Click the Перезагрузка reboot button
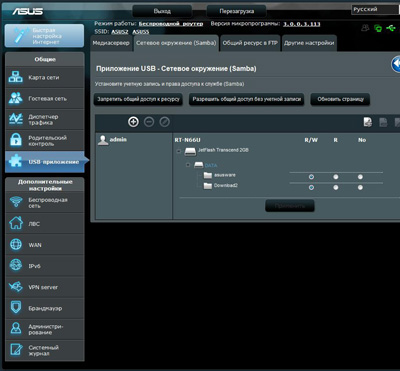400x371 pixels. (x=236, y=11)
